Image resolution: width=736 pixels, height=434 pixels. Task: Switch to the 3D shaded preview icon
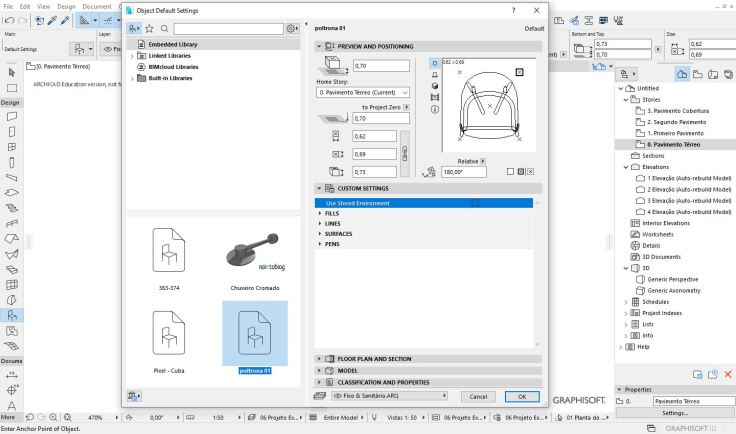coord(435,86)
